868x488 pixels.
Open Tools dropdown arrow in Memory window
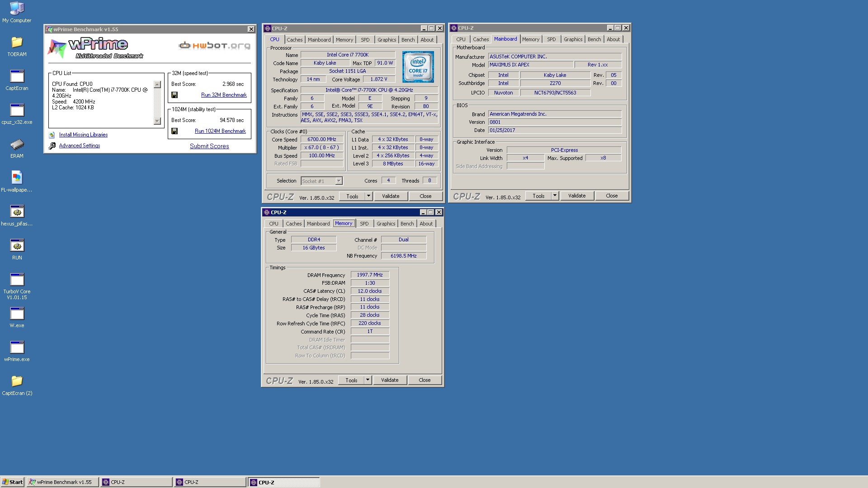point(368,380)
